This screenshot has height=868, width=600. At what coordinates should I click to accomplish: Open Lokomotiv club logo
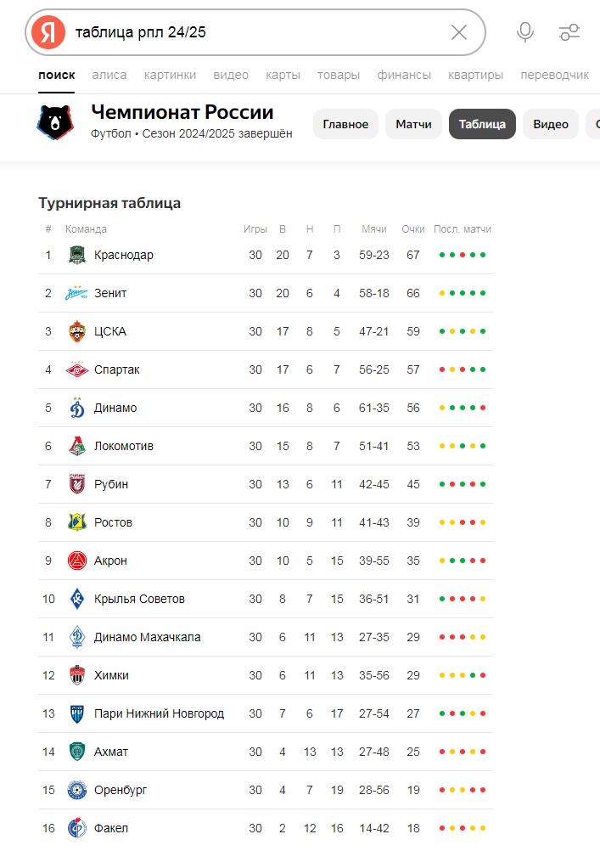click(x=77, y=446)
